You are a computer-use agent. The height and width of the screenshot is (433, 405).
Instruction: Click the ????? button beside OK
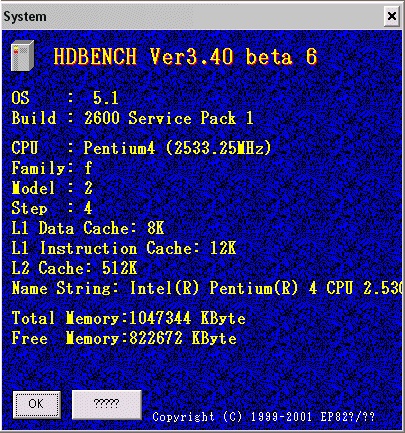click(x=107, y=404)
